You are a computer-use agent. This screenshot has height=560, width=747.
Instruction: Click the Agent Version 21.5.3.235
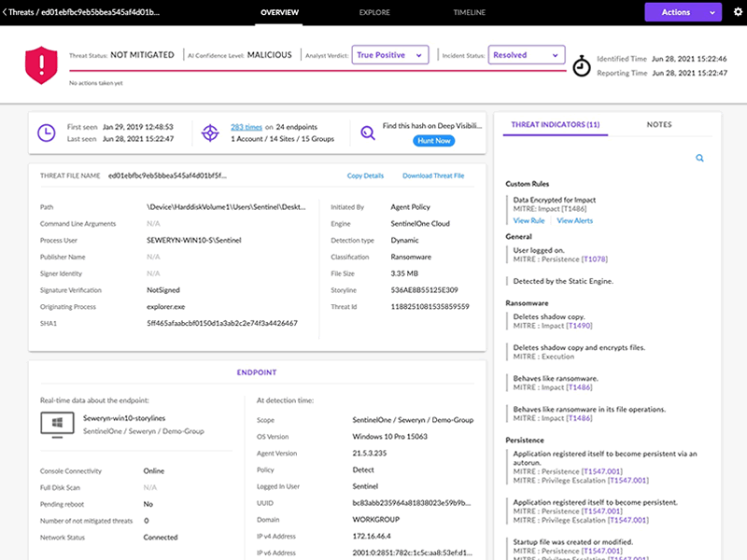370,453
